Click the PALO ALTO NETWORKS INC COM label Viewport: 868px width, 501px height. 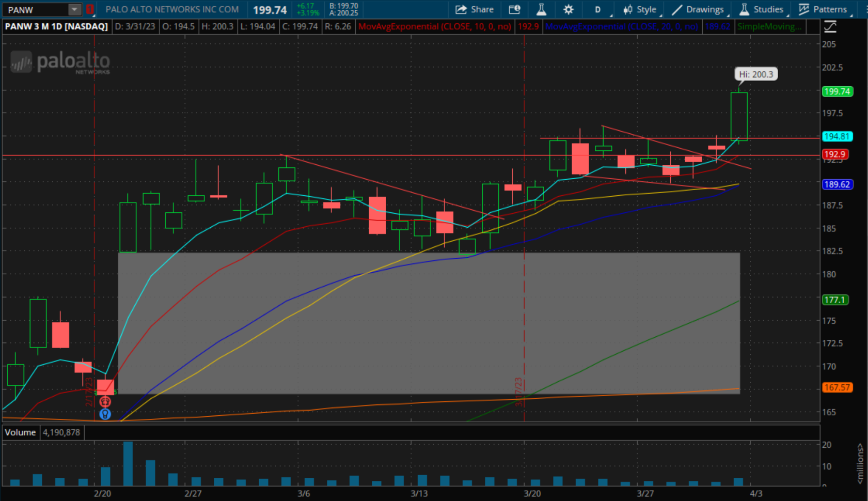(172, 9)
